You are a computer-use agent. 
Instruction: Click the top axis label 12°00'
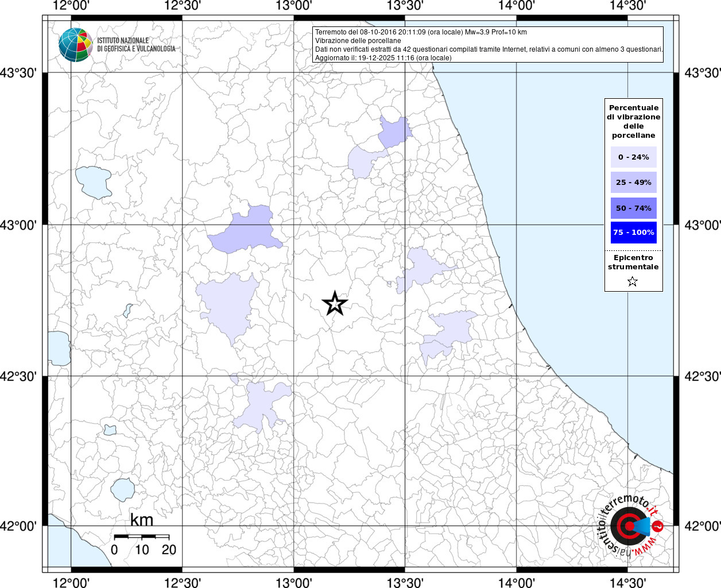(71, 5)
